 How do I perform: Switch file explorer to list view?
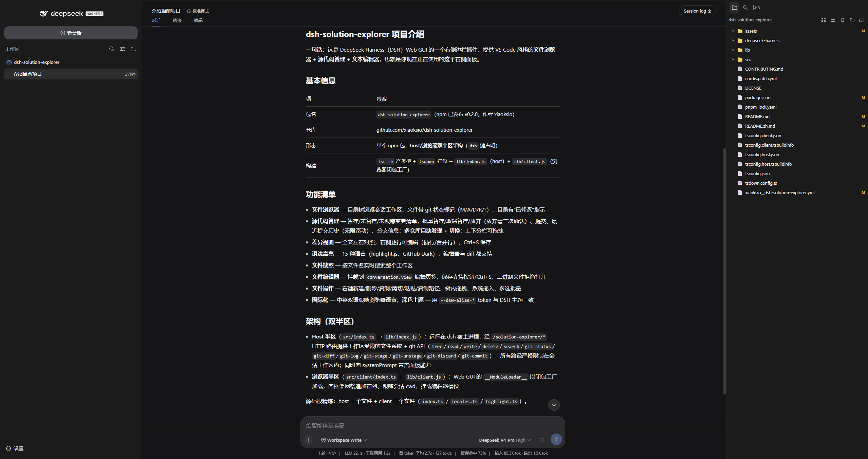[x=833, y=20]
